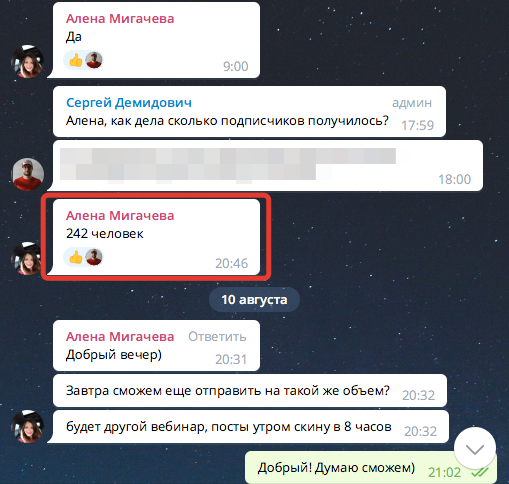This screenshot has width=509, height=484.
Task: Select the "10 августа" date pill
Action: (254, 299)
